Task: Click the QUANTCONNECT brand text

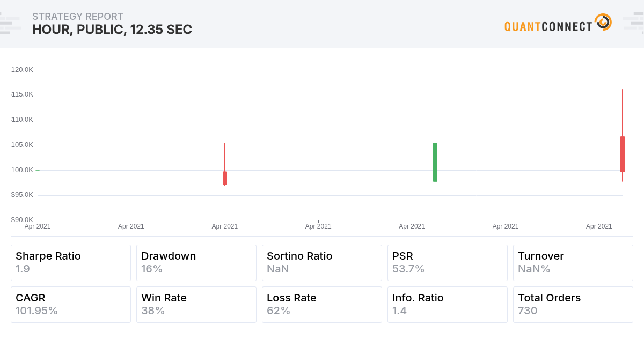Action: (x=548, y=26)
